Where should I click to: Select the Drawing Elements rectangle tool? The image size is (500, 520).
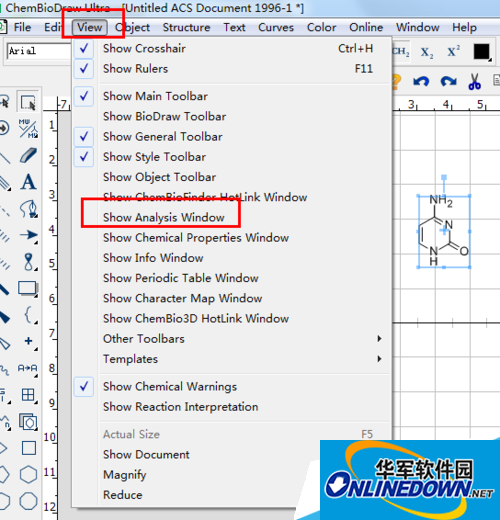click(28, 288)
